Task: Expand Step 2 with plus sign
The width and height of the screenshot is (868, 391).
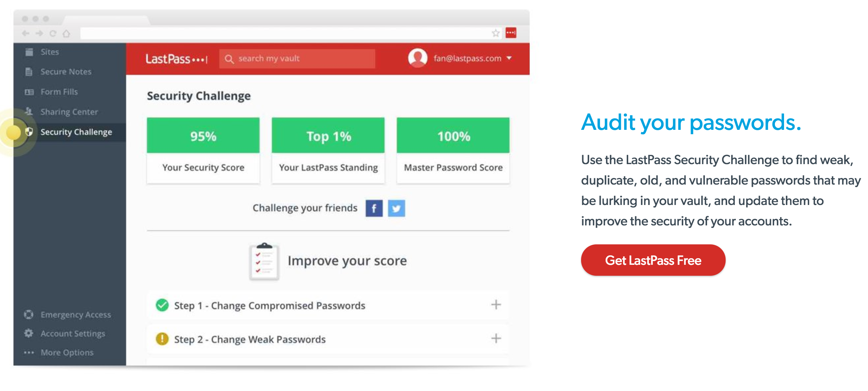Action: (x=496, y=338)
